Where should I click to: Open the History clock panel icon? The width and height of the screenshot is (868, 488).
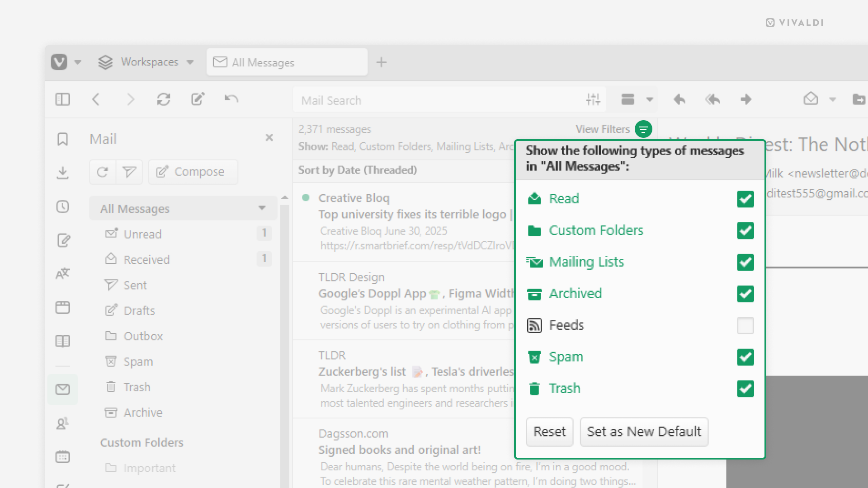pyautogui.click(x=63, y=206)
